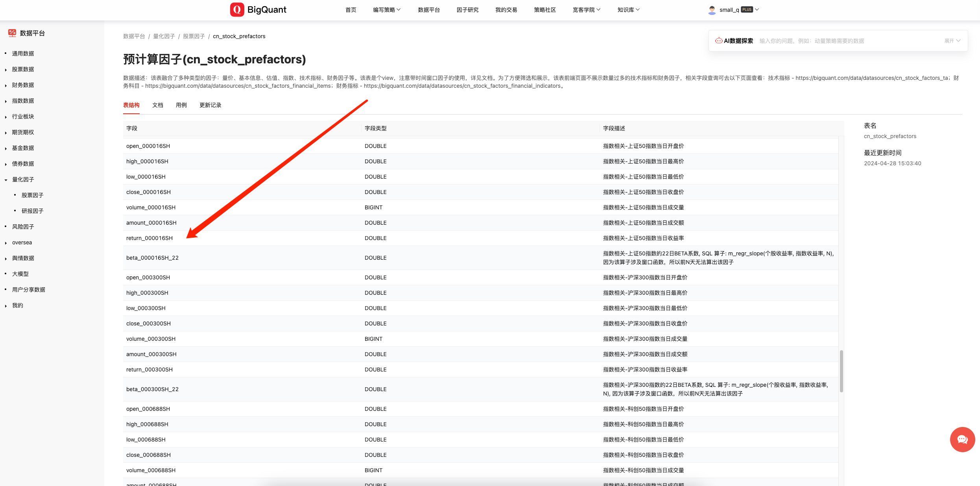This screenshot has width=980, height=486.
Task: Click the 股票因子 breadcrumb link
Action: (x=194, y=36)
